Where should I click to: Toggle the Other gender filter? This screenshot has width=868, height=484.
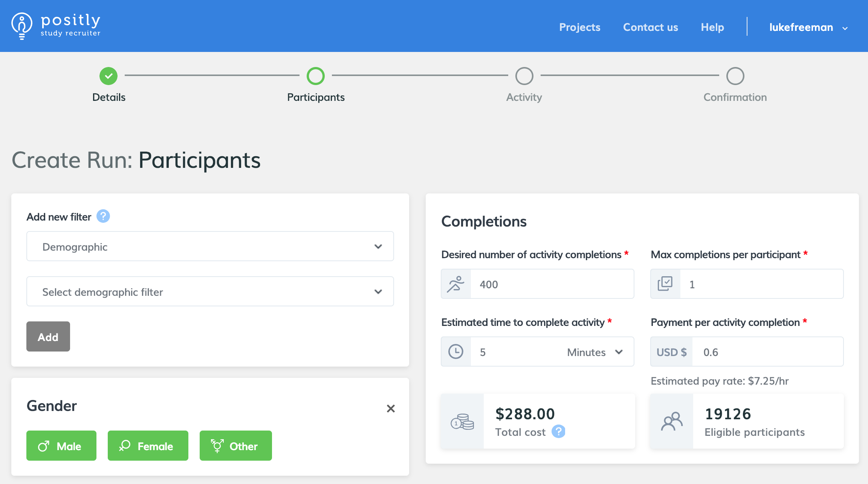coord(235,446)
